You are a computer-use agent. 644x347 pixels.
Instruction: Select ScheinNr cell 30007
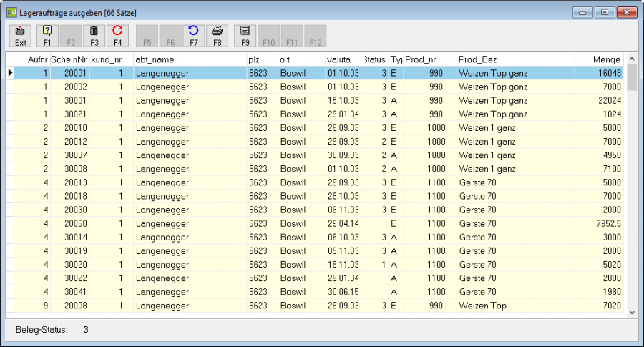click(x=69, y=155)
